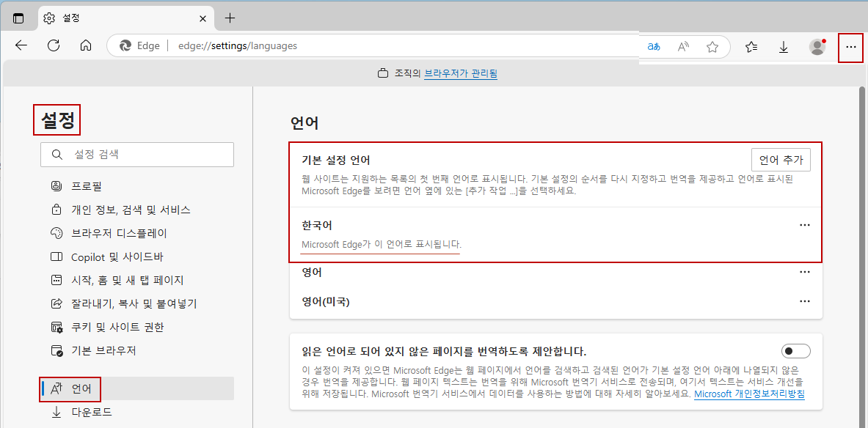868x428 pixels.
Task: Click the translate icon in address bar
Action: (654, 47)
